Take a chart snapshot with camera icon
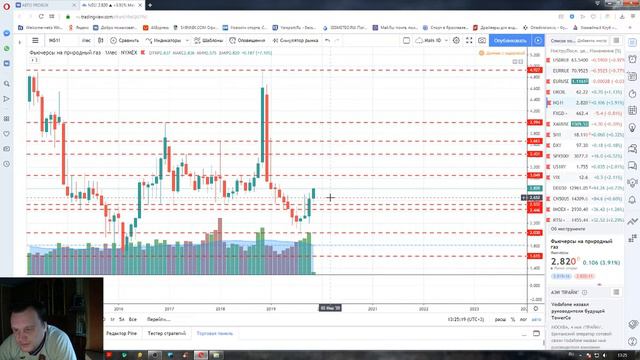Viewport: 640px width, 360px height. tap(482, 40)
